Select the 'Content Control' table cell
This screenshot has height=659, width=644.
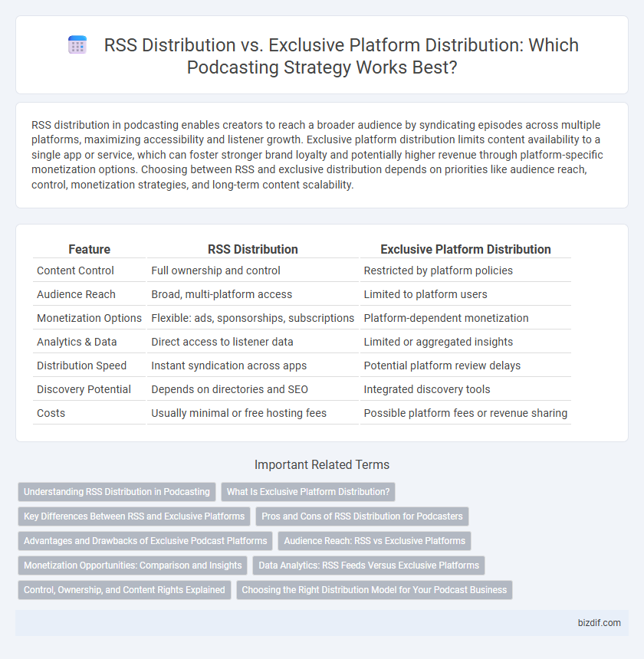point(89,270)
